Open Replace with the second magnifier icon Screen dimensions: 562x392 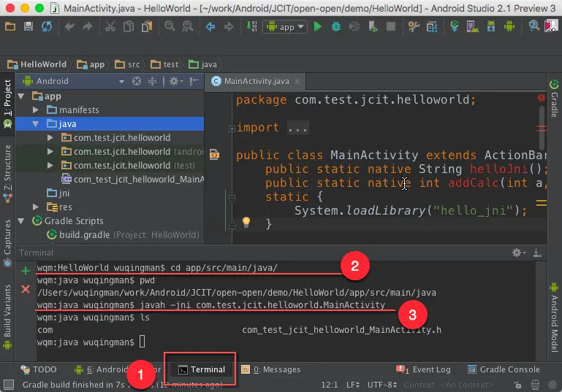[x=187, y=26]
